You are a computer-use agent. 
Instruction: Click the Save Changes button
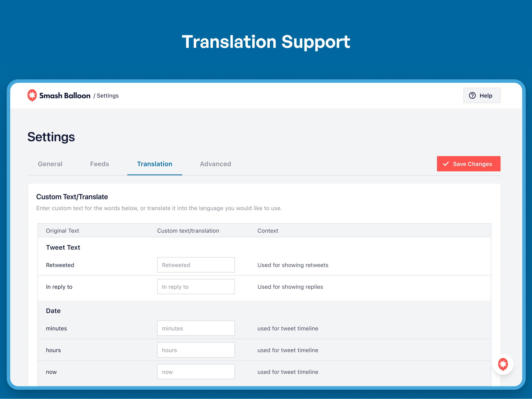468,163
